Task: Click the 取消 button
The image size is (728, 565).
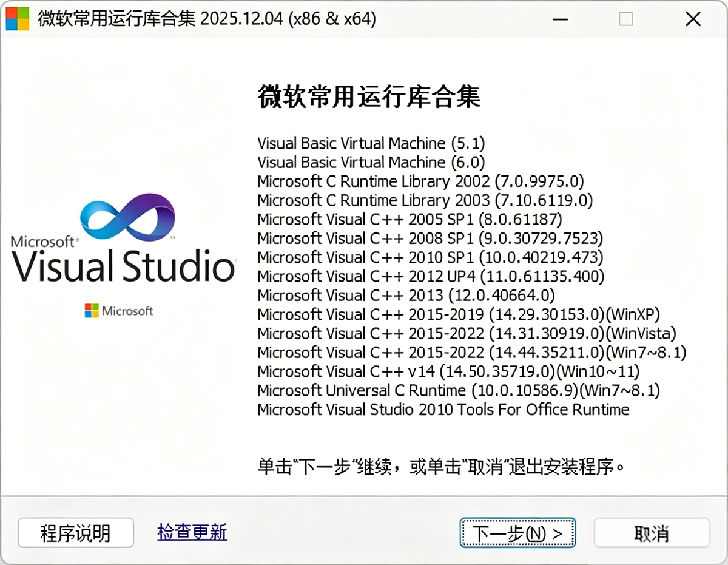Action: 652,533
